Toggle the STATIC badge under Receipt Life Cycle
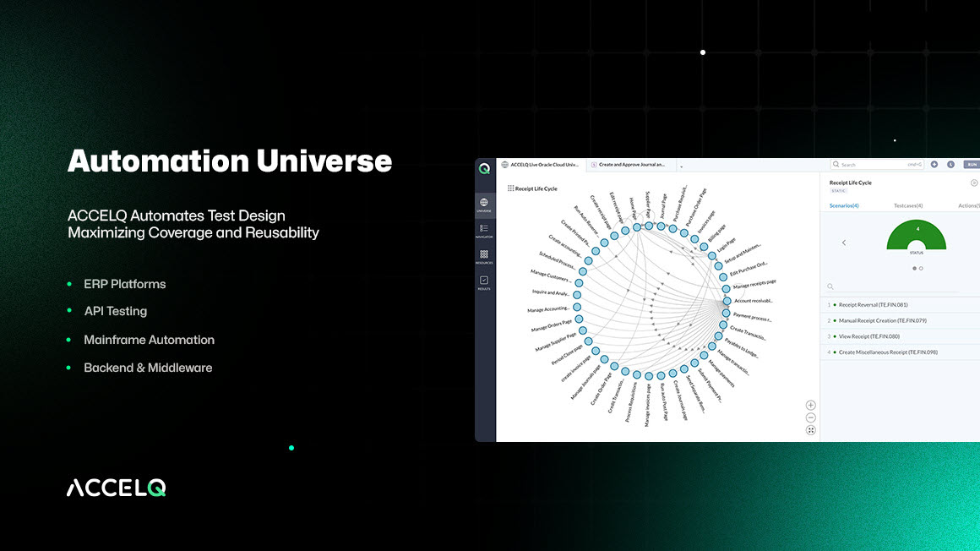Image resolution: width=980 pixels, height=551 pixels. tap(839, 191)
